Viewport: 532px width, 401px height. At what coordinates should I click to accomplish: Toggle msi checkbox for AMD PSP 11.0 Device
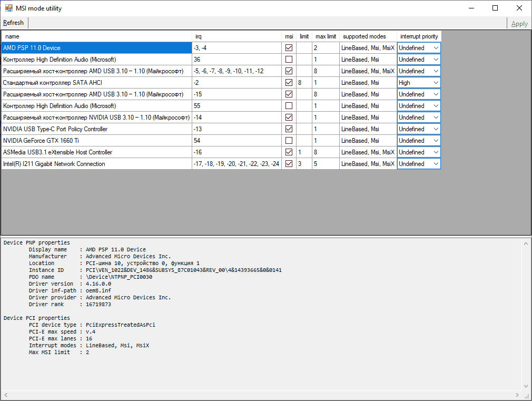tap(289, 48)
